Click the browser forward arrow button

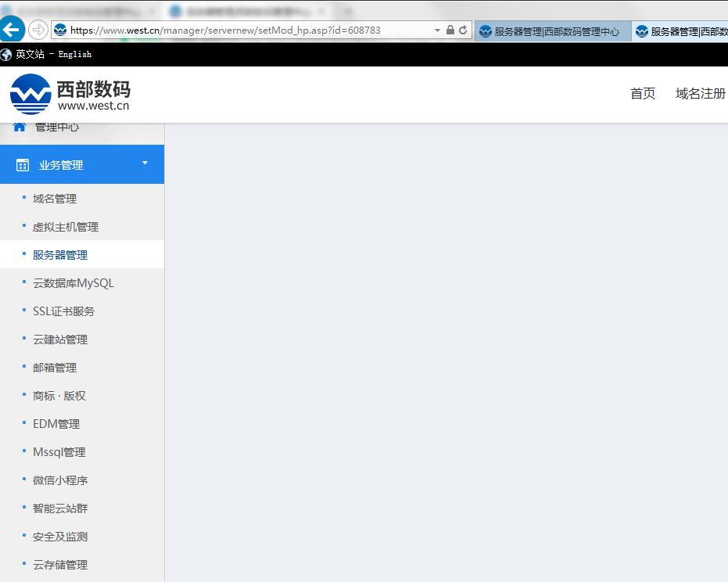[38, 30]
